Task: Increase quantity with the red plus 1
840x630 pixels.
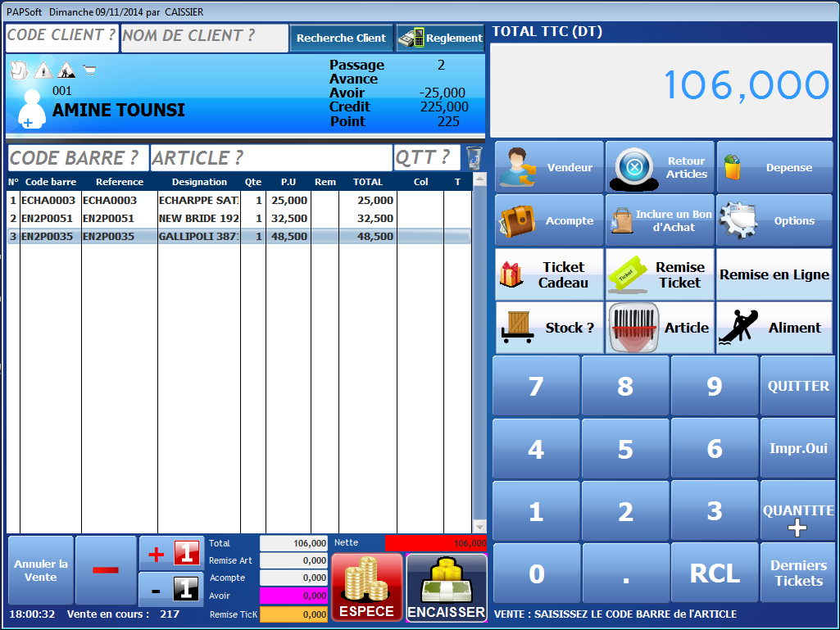Action: click(171, 554)
